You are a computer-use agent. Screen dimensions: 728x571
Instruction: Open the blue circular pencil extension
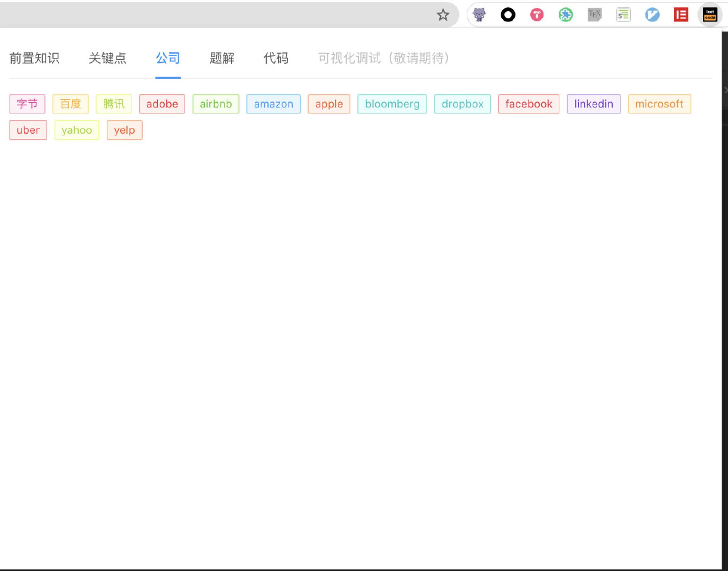click(652, 15)
